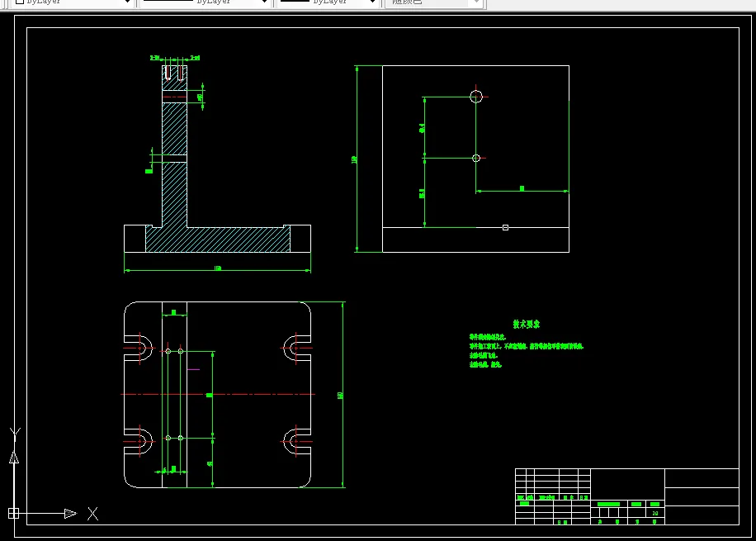Select the hatched base of section view

click(x=218, y=240)
